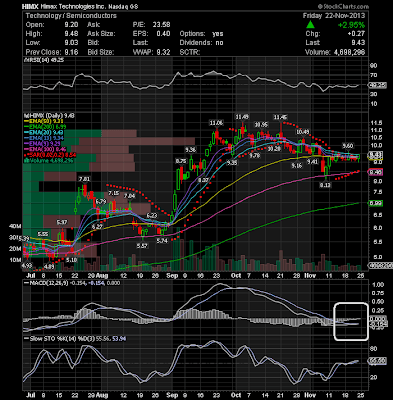The height and width of the screenshot is (400, 393).
Task: Click the 10M volume axis label
Action: tap(15, 260)
